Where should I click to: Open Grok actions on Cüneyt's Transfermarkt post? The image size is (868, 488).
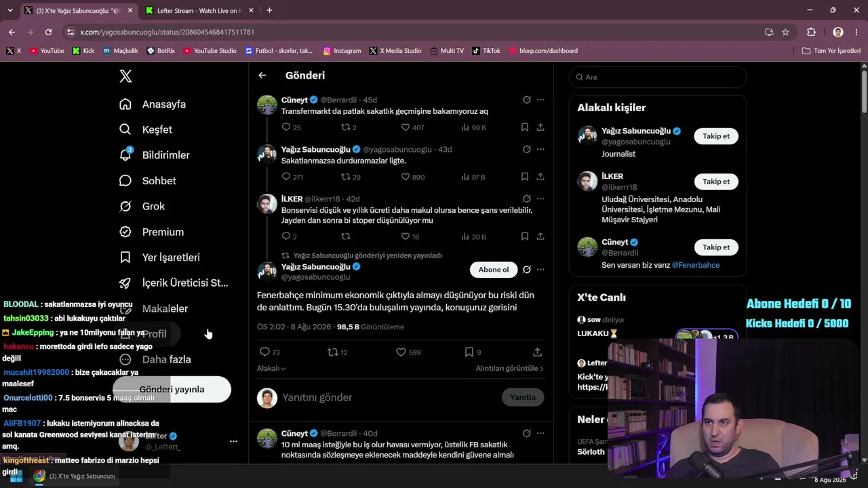tap(526, 100)
